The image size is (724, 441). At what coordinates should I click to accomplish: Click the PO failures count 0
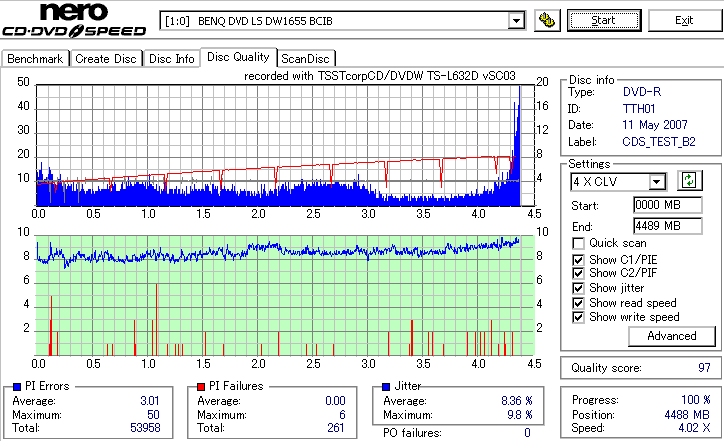coord(527,433)
